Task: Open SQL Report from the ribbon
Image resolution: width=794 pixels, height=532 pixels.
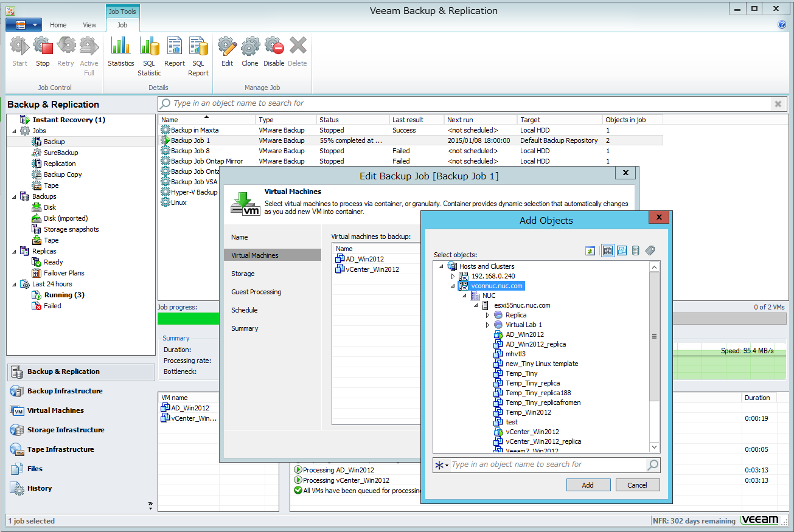Action: [198, 56]
